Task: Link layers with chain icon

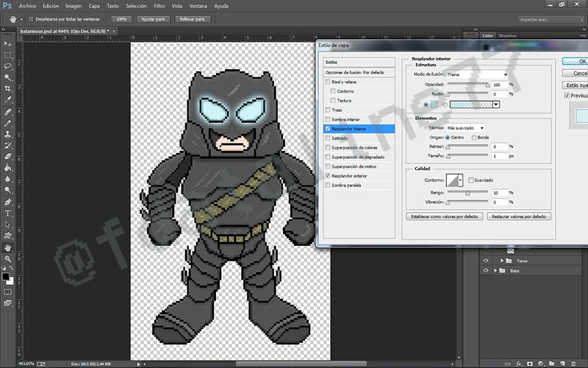Action: [508, 364]
